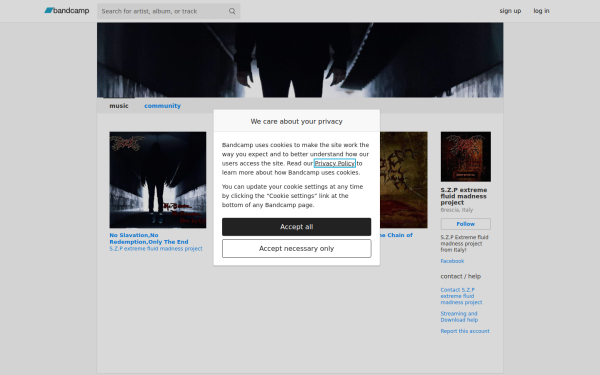Click the Bandcamp logo
The width and height of the screenshot is (600, 375).
[67, 11]
